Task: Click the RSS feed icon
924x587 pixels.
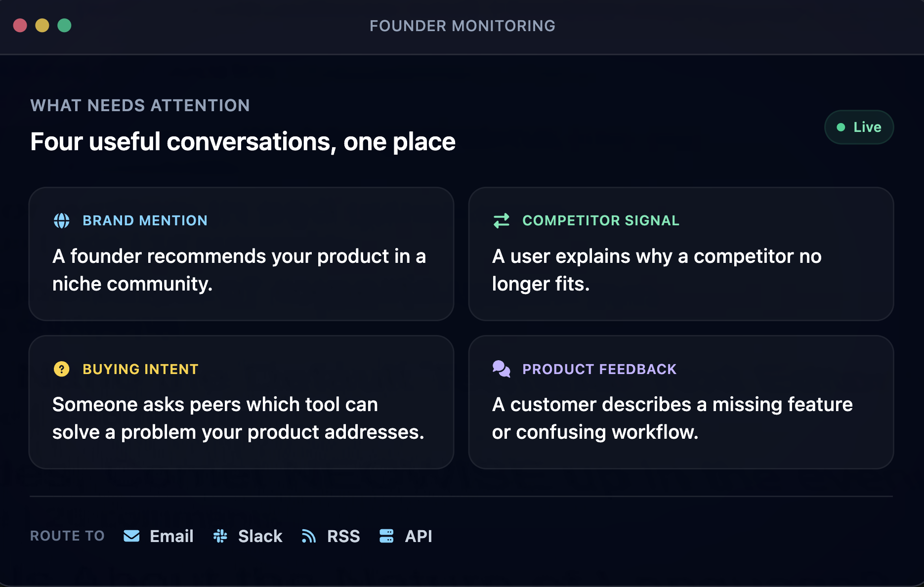Action: [309, 536]
